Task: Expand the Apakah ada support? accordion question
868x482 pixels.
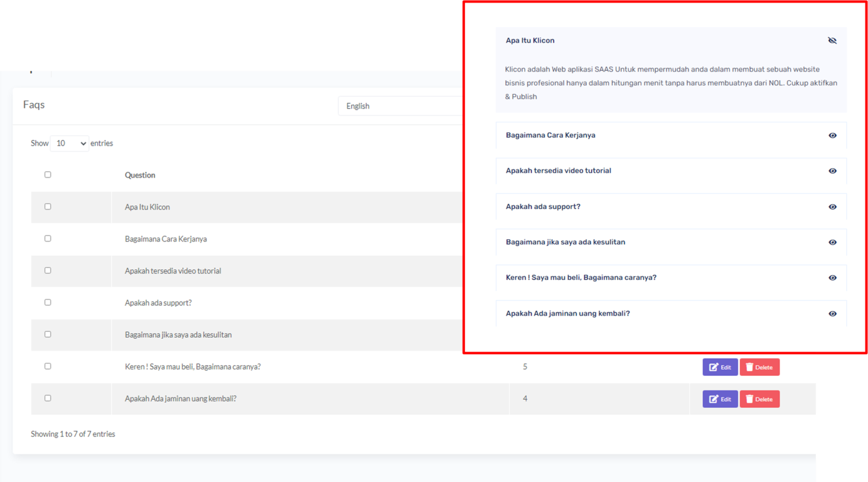Action: pyautogui.click(x=671, y=206)
